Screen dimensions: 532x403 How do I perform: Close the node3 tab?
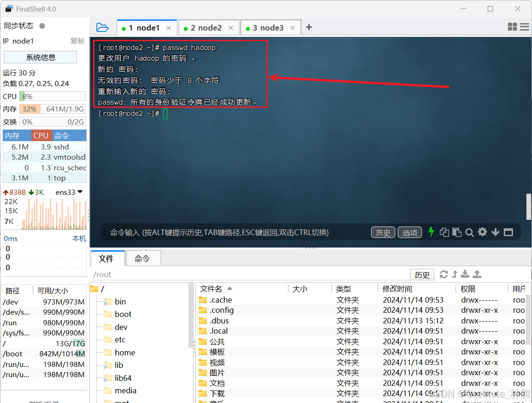(293, 28)
